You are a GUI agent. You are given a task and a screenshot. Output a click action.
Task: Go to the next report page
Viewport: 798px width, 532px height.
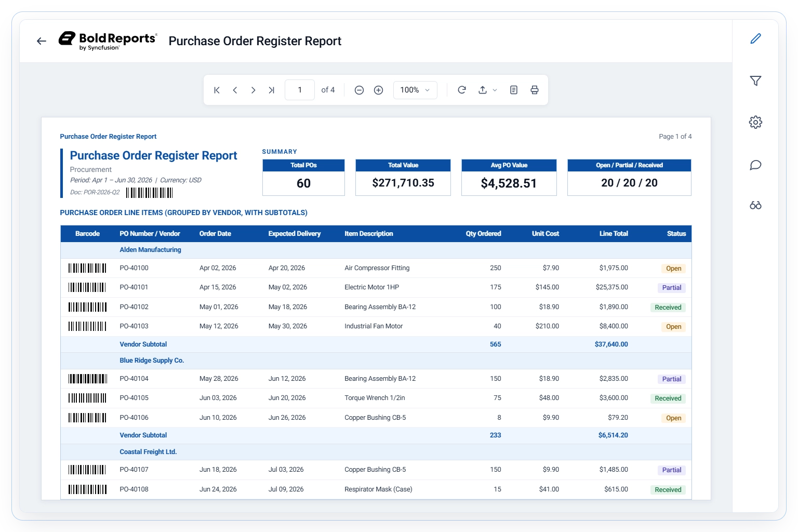pyautogui.click(x=253, y=90)
